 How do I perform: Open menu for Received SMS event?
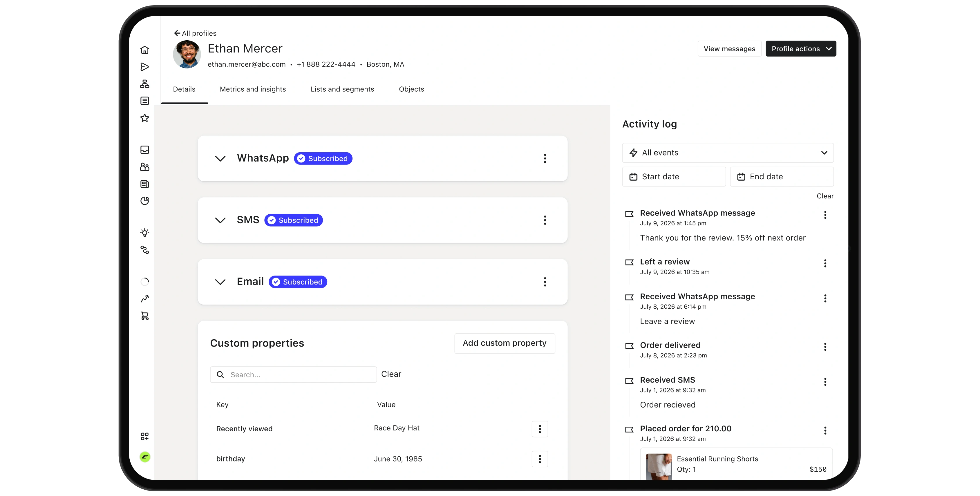pyautogui.click(x=825, y=382)
